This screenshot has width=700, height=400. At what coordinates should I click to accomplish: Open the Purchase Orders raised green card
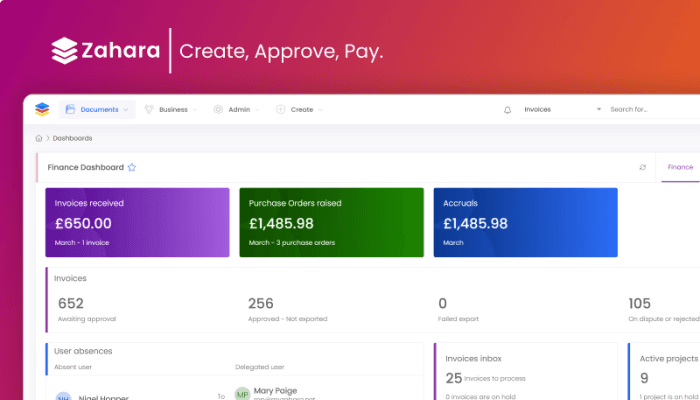pyautogui.click(x=332, y=222)
